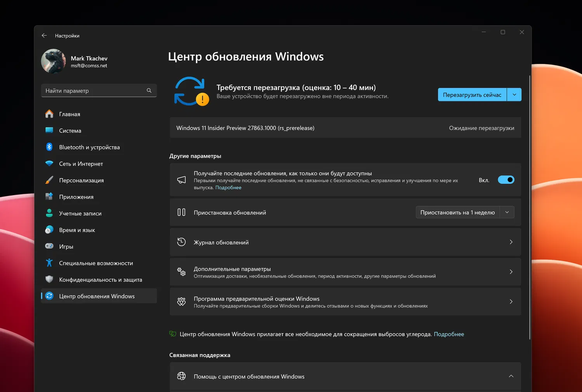Click the gear icon for Дополнительные параметры
Image resolution: width=582 pixels, height=392 pixels.
tap(181, 272)
